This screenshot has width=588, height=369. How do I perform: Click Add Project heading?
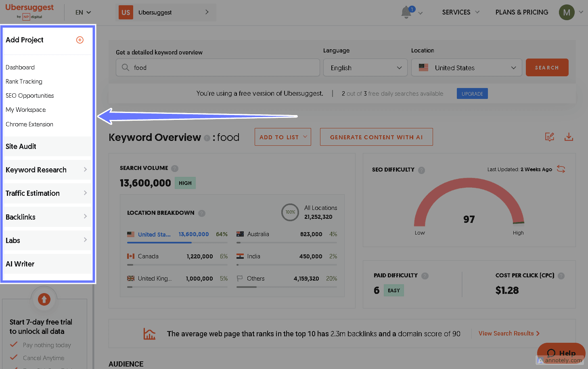[x=24, y=40]
